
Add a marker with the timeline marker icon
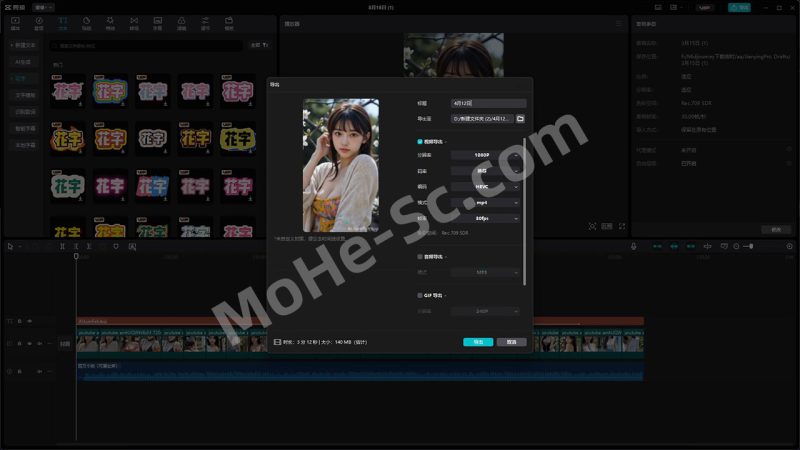[116, 246]
